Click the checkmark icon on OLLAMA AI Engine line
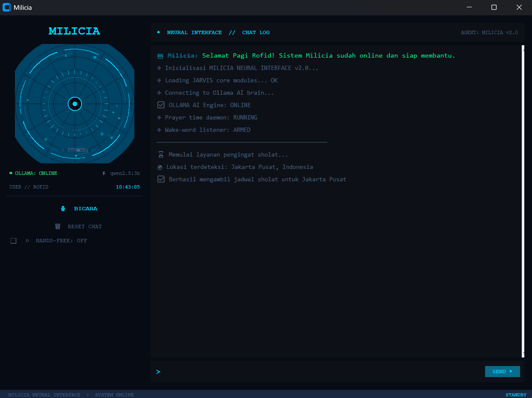Screen dimensions: 532x398 (161, 105)
